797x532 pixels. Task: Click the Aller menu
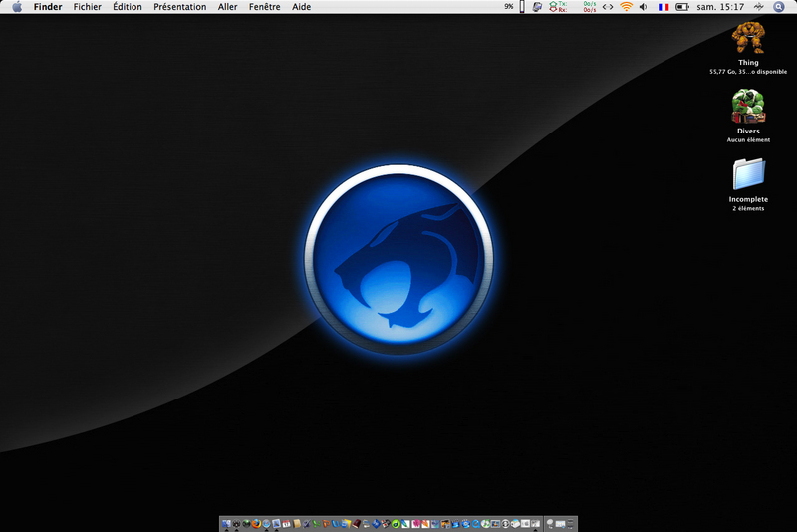pyautogui.click(x=227, y=7)
